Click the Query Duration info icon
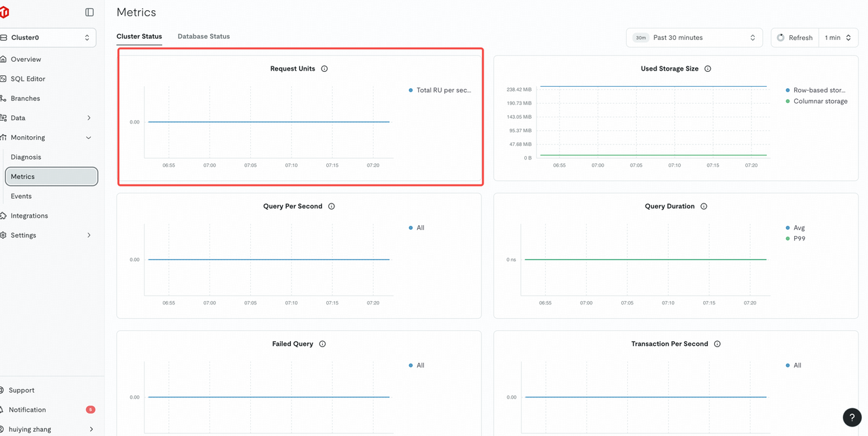Screen dimensions: 868x436 point(703,206)
